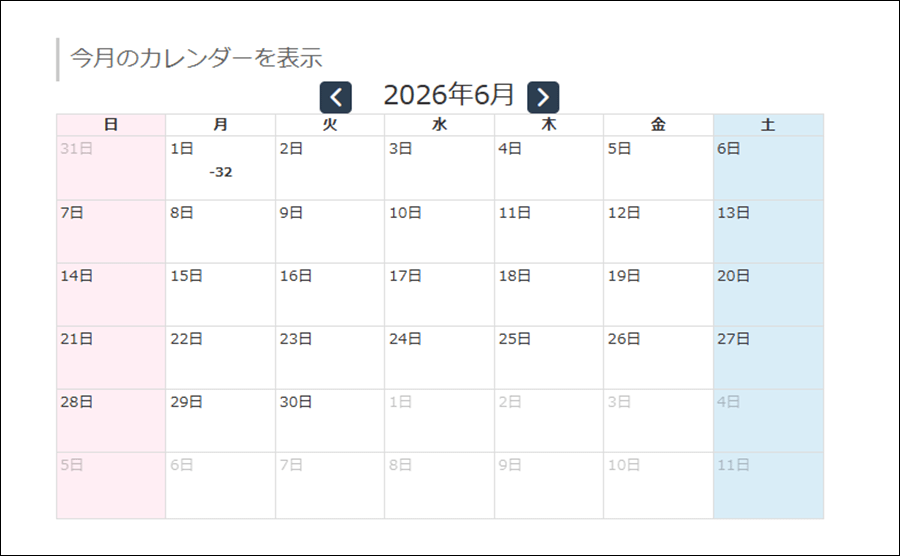Select June 1 cell showing -32
Viewport: 900px width, 556px height.
coord(220,168)
